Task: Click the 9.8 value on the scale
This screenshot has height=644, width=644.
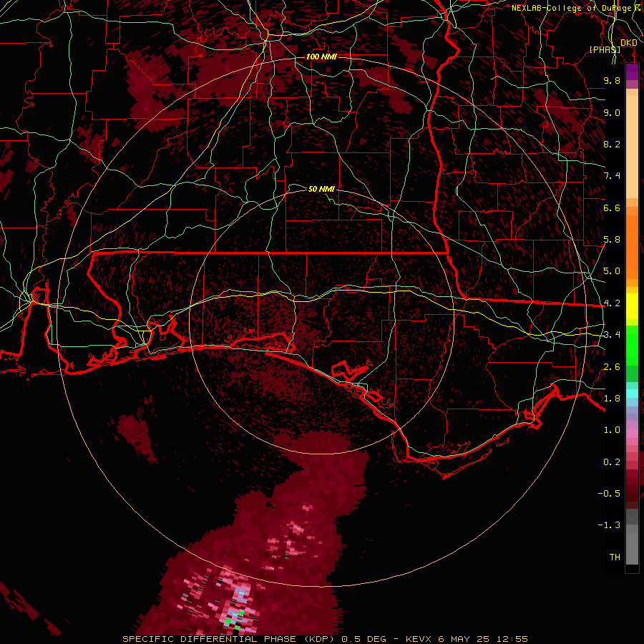Action: (612, 80)
